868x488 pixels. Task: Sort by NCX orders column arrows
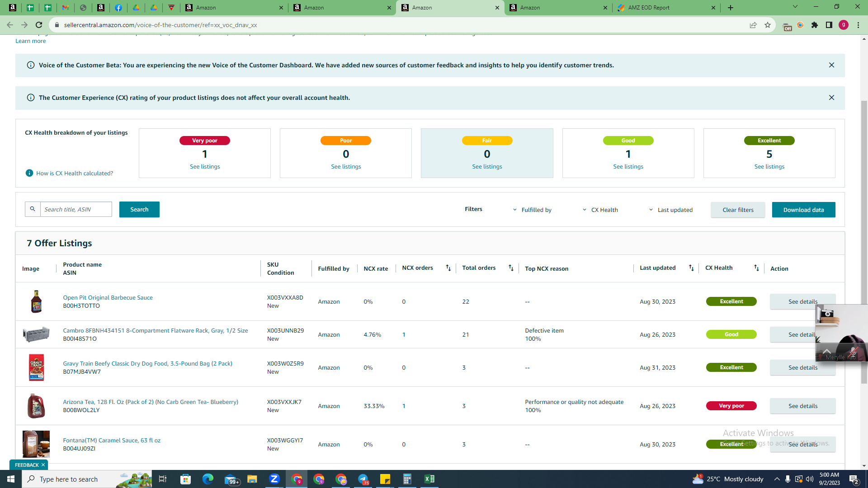tap(448, 268)
